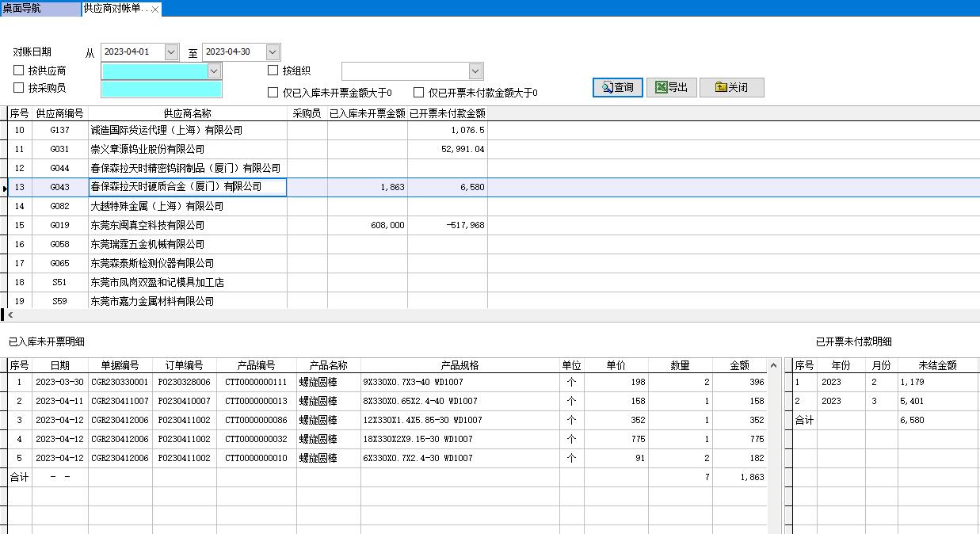Image resolution: width=980 pixels, height=534 pixels.
Task: Toggle the 按组织 checkbox
Action: 273,71
